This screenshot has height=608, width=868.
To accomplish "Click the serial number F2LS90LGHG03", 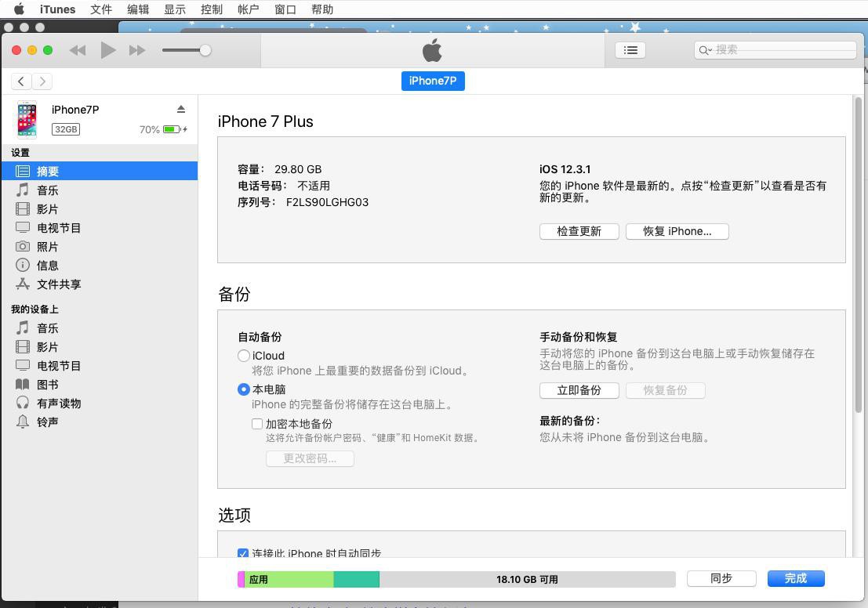I will tap(327, 202).
